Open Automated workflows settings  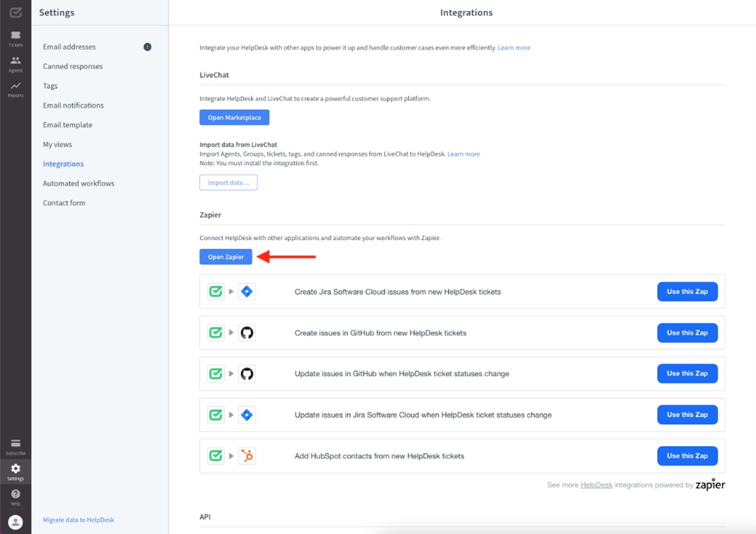78,183
